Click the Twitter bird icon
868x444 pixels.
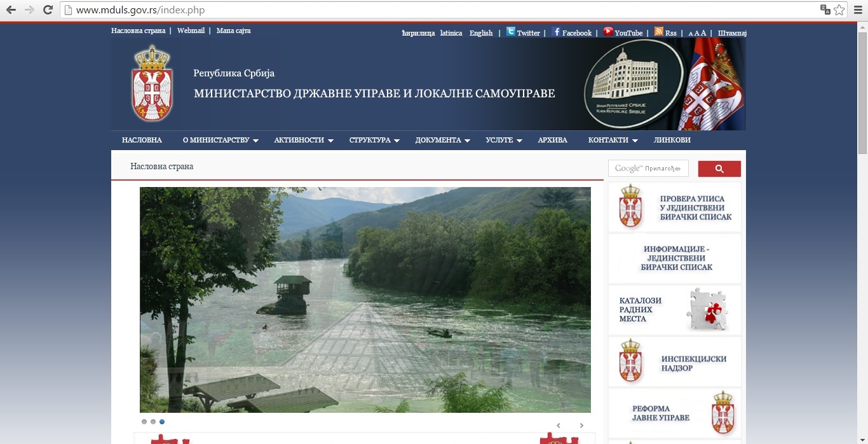pos(511,32)
